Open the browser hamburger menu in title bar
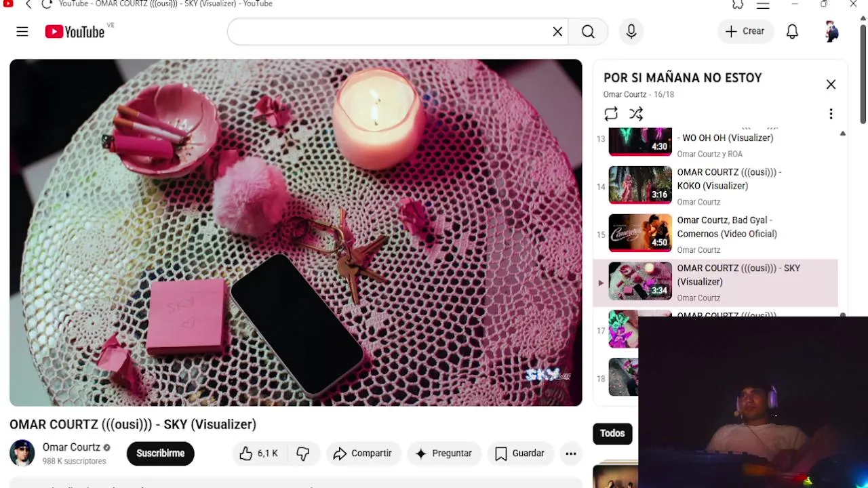The width and height of the screenshot is (868, 488). 763,4
